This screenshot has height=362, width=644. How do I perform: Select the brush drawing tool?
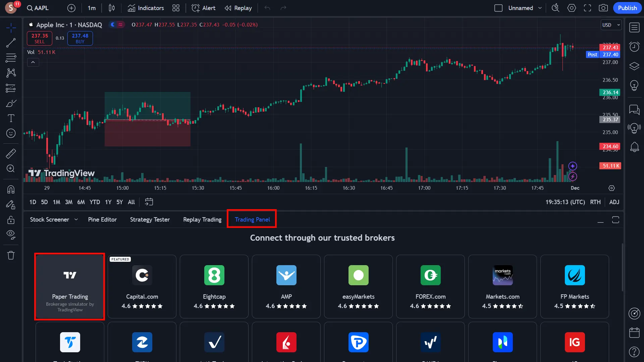(x=11, y=103)
